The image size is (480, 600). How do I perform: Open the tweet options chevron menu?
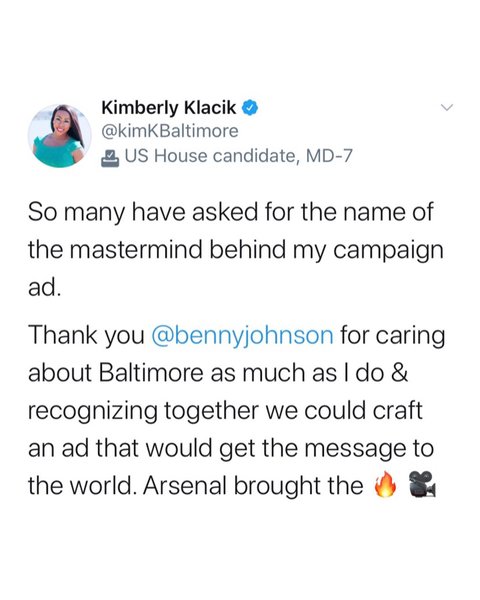click(446, 108)
